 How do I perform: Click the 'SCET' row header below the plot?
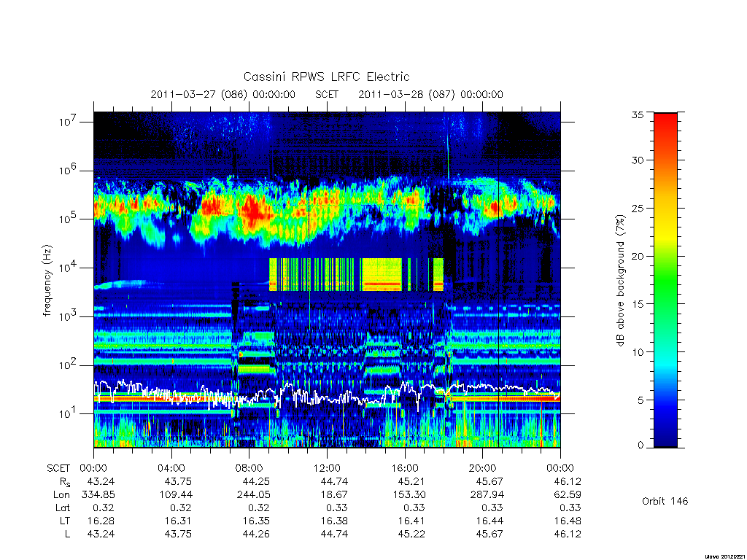58,468
